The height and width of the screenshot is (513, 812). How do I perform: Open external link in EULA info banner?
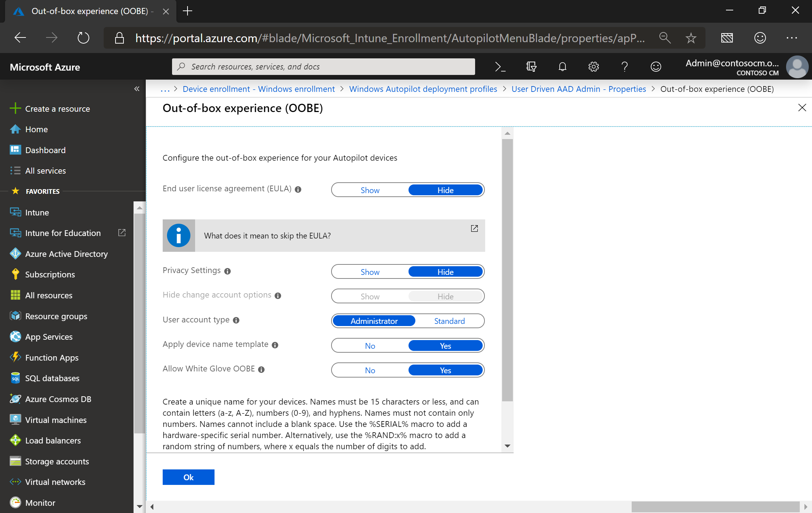coord(474,228)
